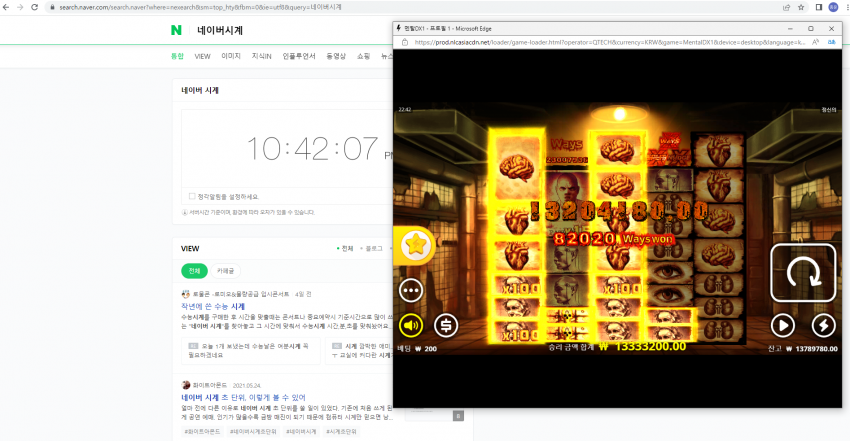Screen dimensions: 850x441
Task: Click the #네이버시계초단위 hashtag
Action: [253, 432]
